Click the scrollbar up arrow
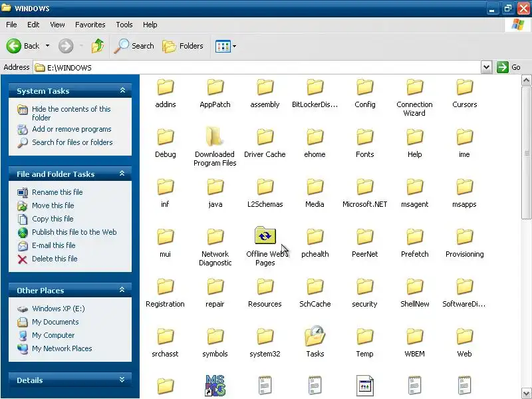 click(x=526, y=80)
